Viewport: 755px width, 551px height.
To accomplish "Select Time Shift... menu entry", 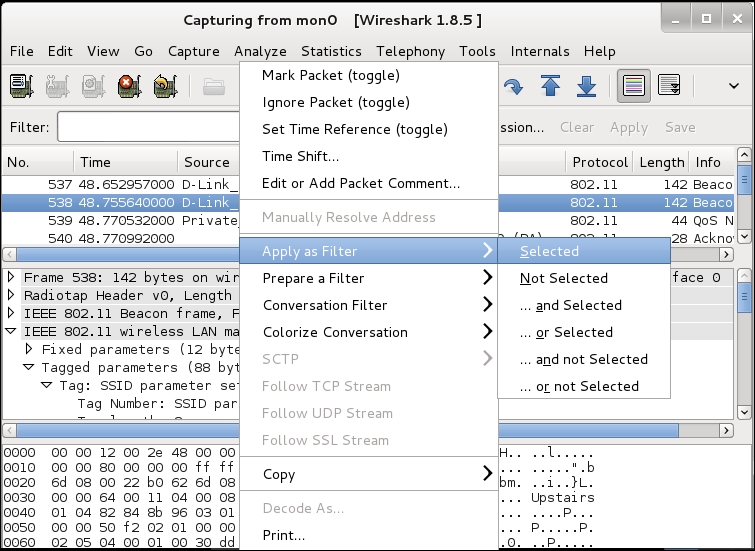I will 369,156.
